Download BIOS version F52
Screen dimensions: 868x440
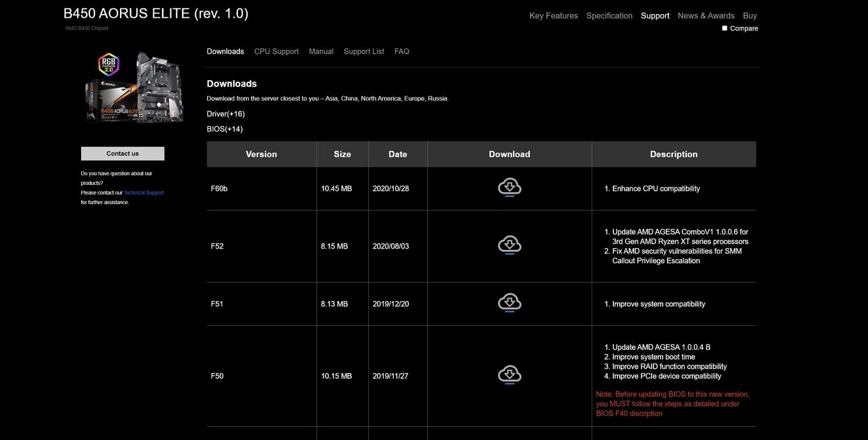click(x=509, y=246)
